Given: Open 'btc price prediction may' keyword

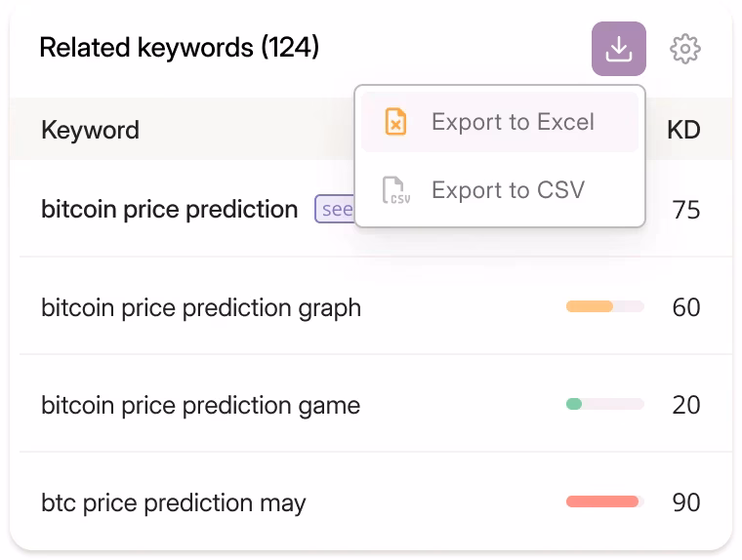Looking at the screenshot, I should point(173,503).
